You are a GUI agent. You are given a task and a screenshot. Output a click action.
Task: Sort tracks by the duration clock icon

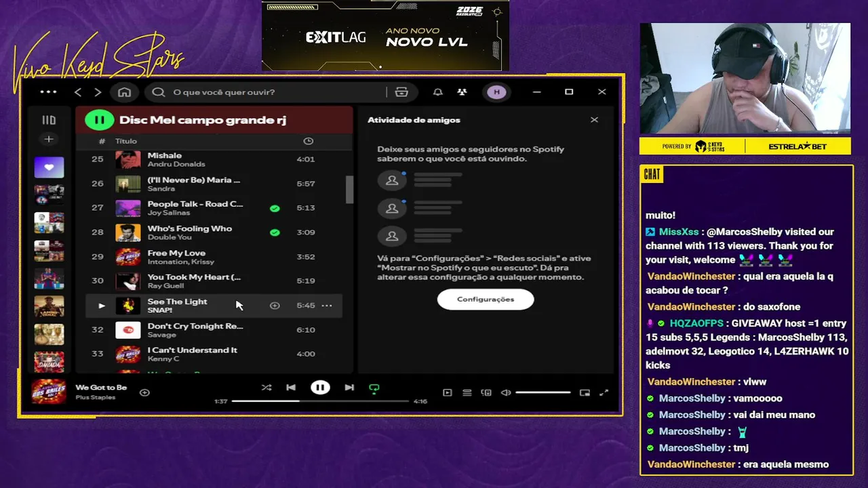[308, 141]
